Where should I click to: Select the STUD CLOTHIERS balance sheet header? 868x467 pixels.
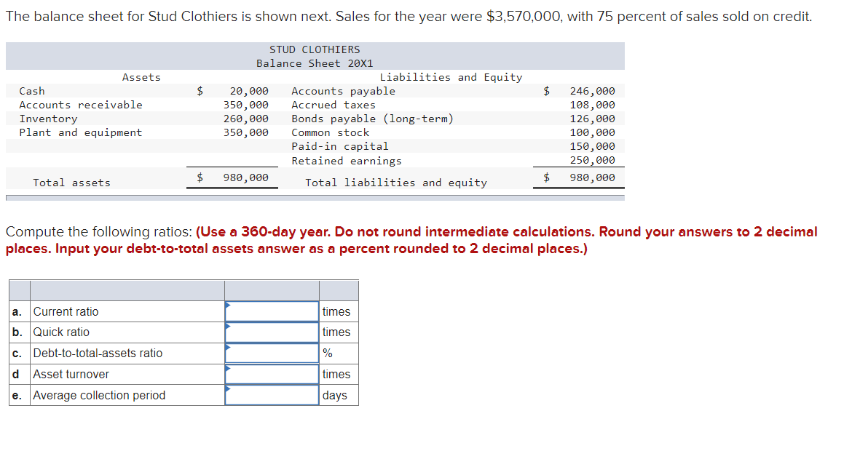pos(314,49)
